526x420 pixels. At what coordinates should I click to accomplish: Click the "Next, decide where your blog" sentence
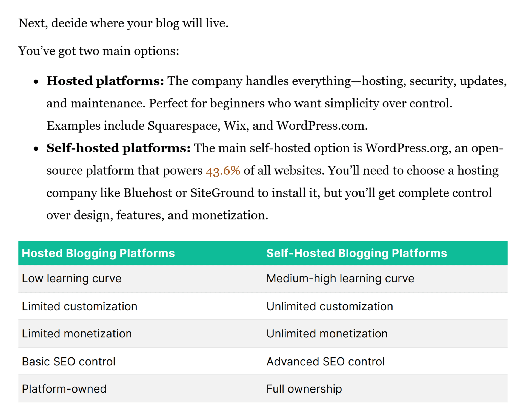123,23
